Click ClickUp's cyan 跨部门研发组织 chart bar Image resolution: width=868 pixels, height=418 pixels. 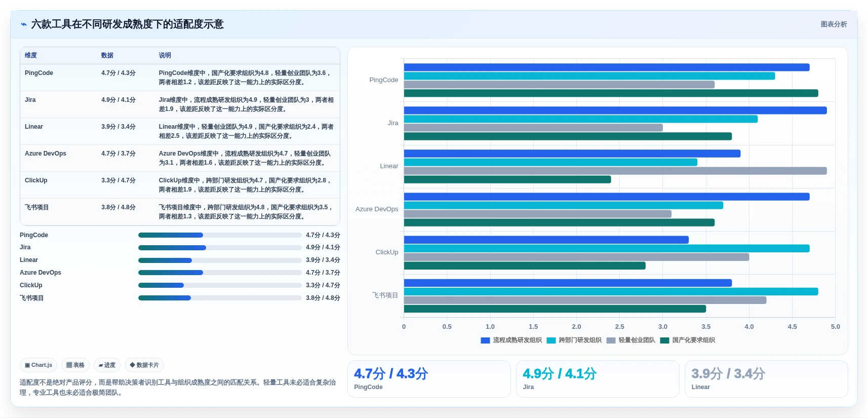point(607,248)
